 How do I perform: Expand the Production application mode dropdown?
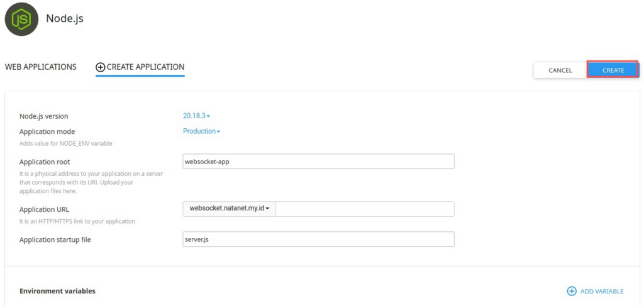[201, 131]
